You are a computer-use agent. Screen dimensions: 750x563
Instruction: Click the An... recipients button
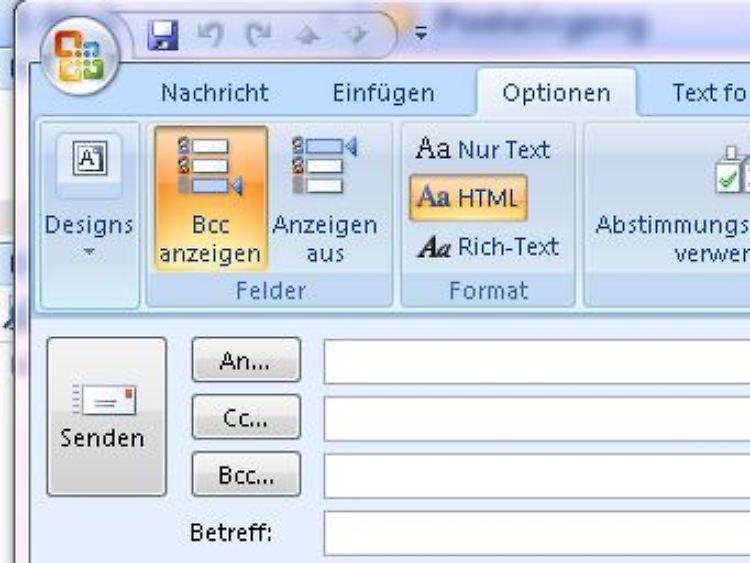click(245, 361)
